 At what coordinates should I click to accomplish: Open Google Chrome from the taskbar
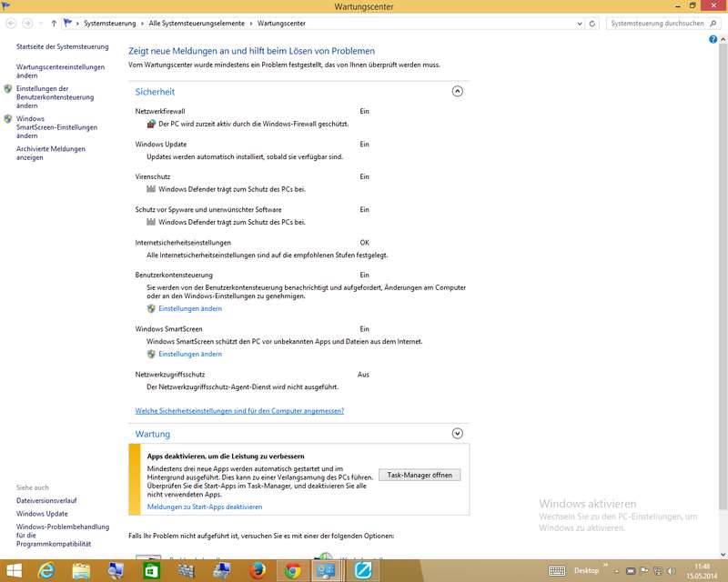tap(292, 570)
